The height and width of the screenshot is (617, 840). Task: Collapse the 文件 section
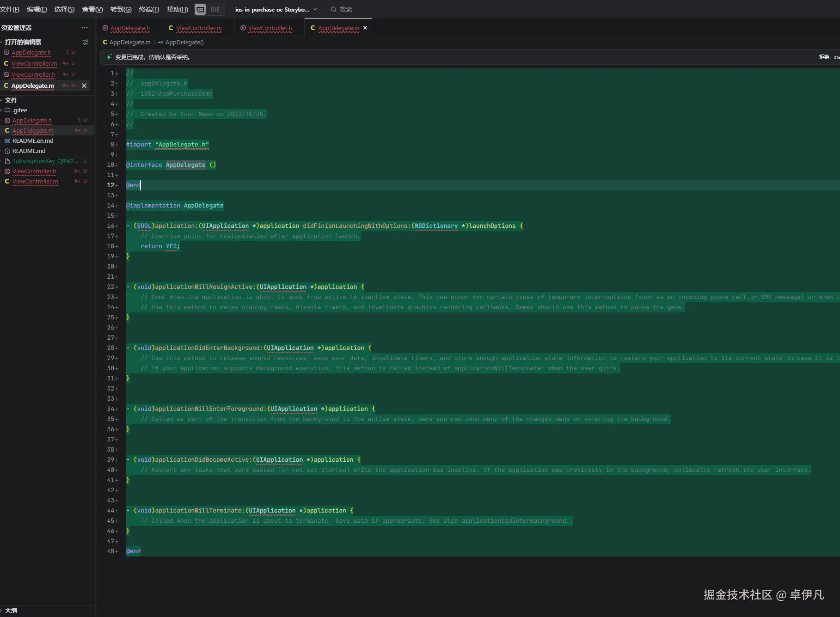(x=11, y=100)
